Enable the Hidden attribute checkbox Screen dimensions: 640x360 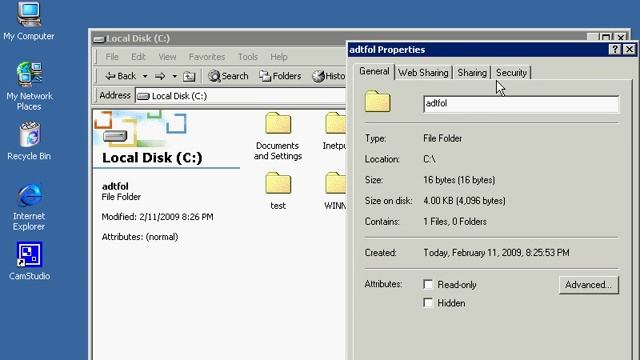[428, 303]
